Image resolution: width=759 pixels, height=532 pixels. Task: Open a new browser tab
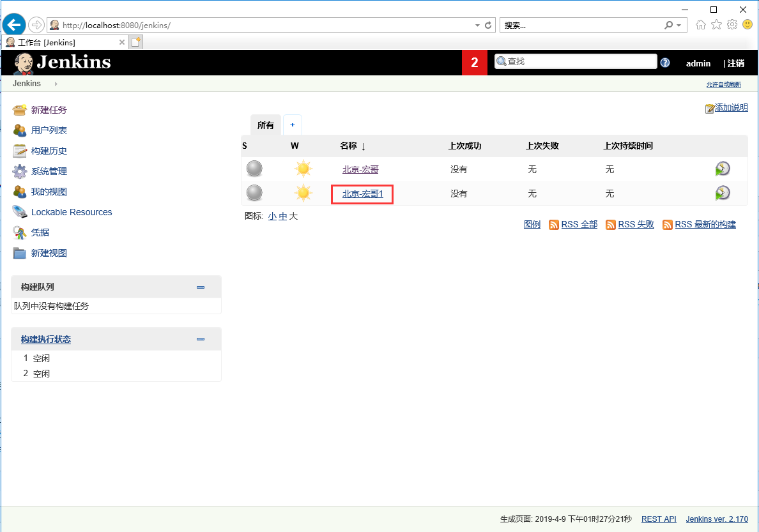(136, 42)
